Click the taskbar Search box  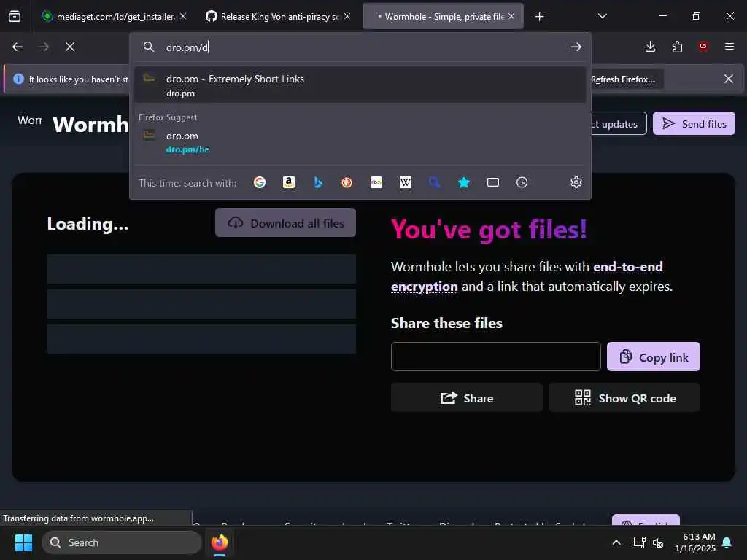pyautogui.click(x=122, y=542)
